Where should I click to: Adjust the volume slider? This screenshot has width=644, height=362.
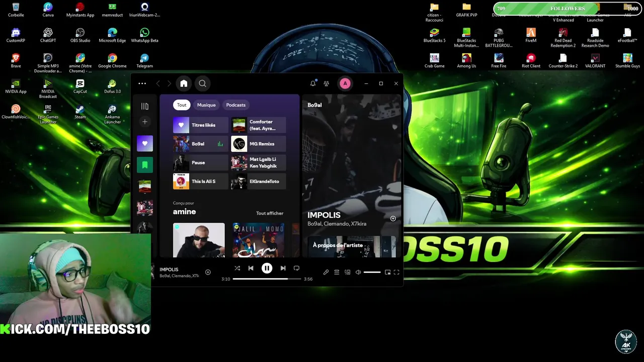(372, 273)
